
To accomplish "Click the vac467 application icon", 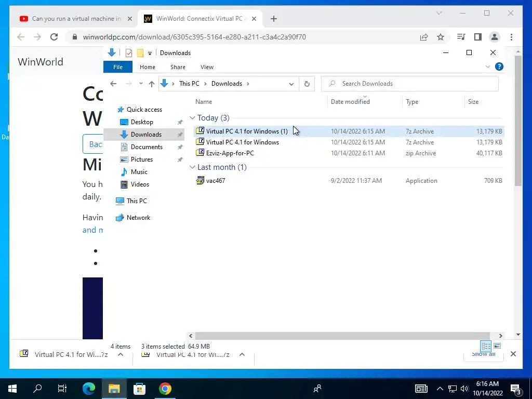I will [200, 180].
